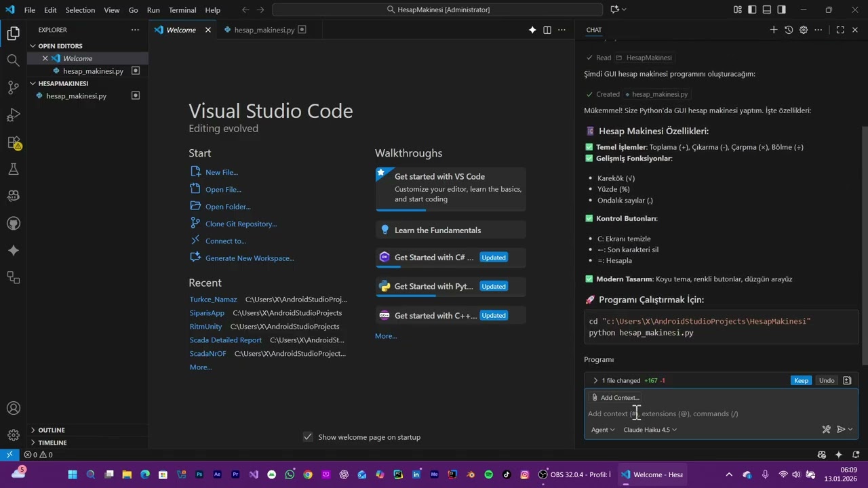Open the Testing flask icon

[x=13, y=169]
